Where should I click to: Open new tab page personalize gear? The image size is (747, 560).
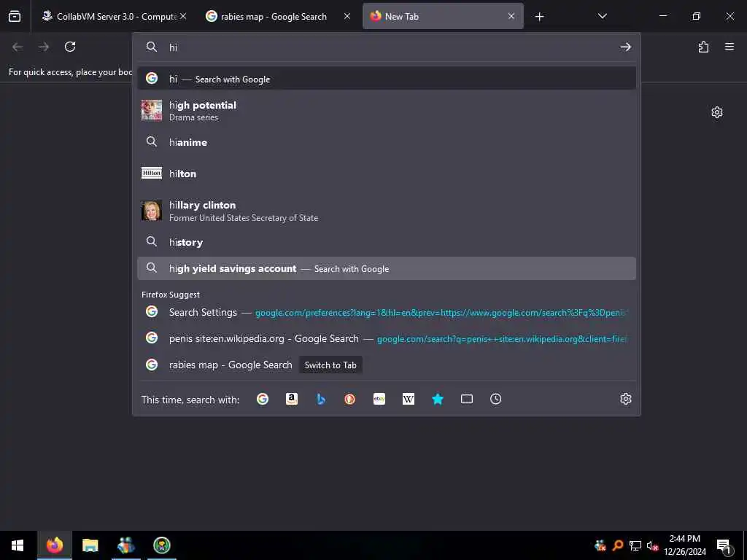click(716, 112)
